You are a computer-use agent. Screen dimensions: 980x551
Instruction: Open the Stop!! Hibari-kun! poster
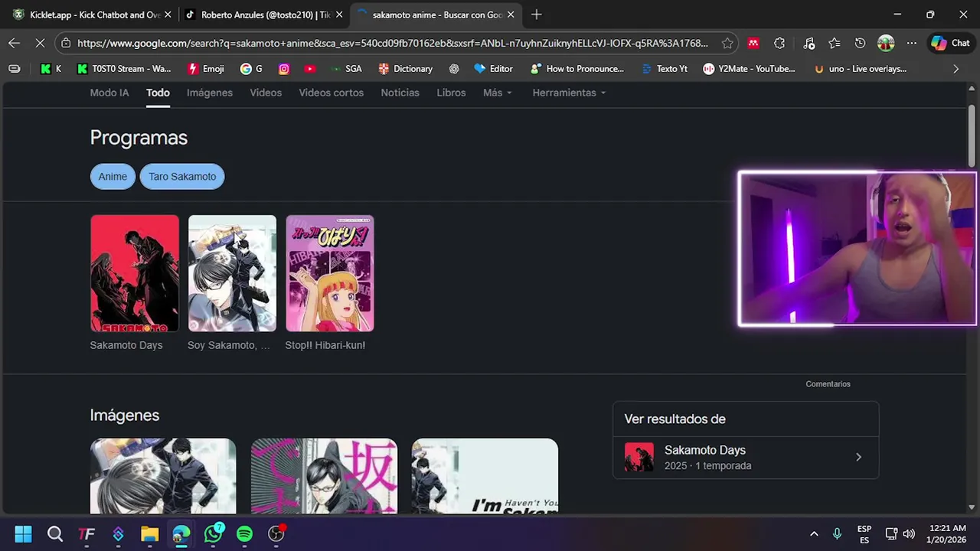coord(330,273)
